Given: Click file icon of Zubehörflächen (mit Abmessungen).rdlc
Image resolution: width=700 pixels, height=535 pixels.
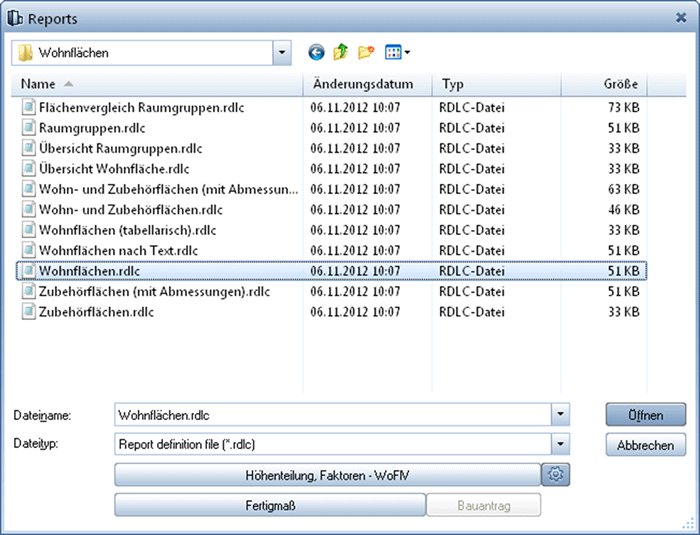Looking at the screenshot, I should coord(29,292).
